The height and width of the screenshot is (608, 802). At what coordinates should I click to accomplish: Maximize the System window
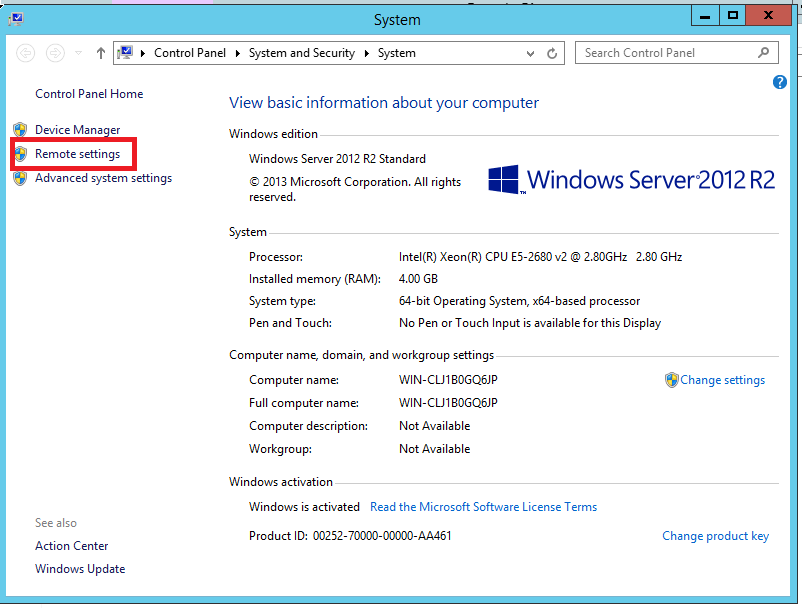pos(732,16)
